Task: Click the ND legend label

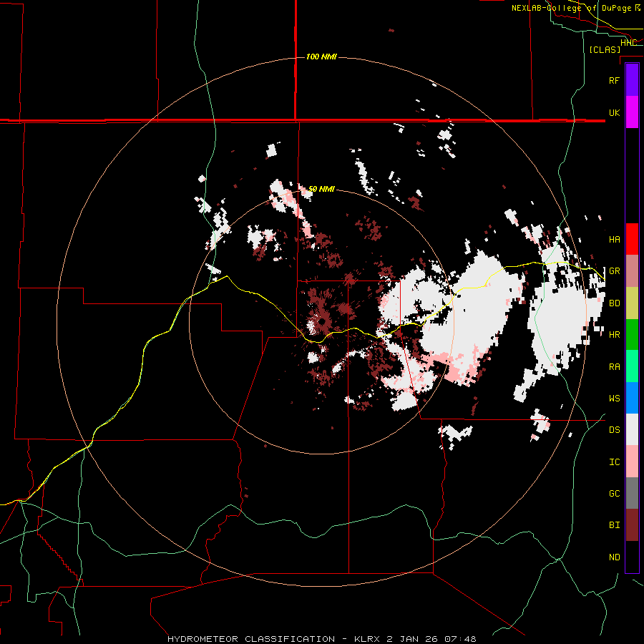Action: [614, 557]
